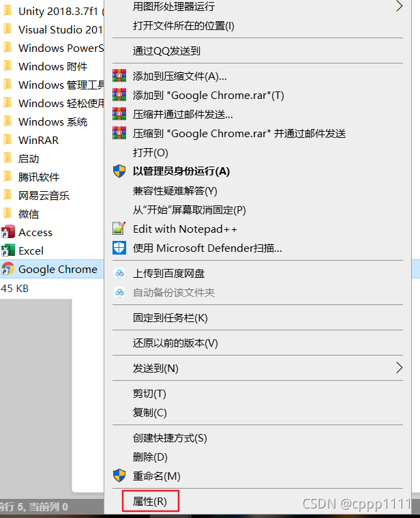Screen dimensions: 420x518
Task: Click the Excel shortcut icon in file list
Action: [x=7, y=250]
